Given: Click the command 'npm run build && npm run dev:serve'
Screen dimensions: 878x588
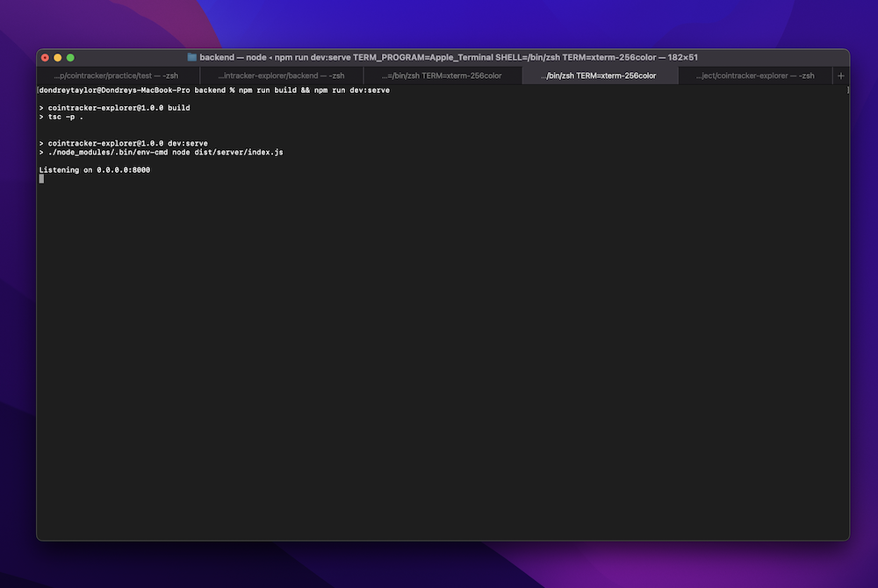Looking at the screenshot, I should 314,90.
